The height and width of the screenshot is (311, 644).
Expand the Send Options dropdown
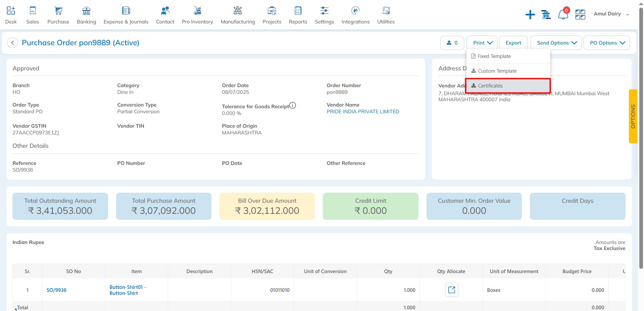[x=556, y=43]
